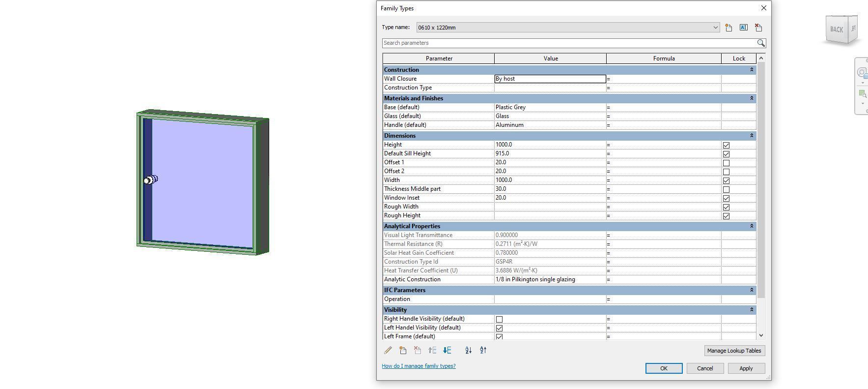Click the Rough Width value cell
The height and width of the screenshot is (389, 868).
[x=550, y=207]
